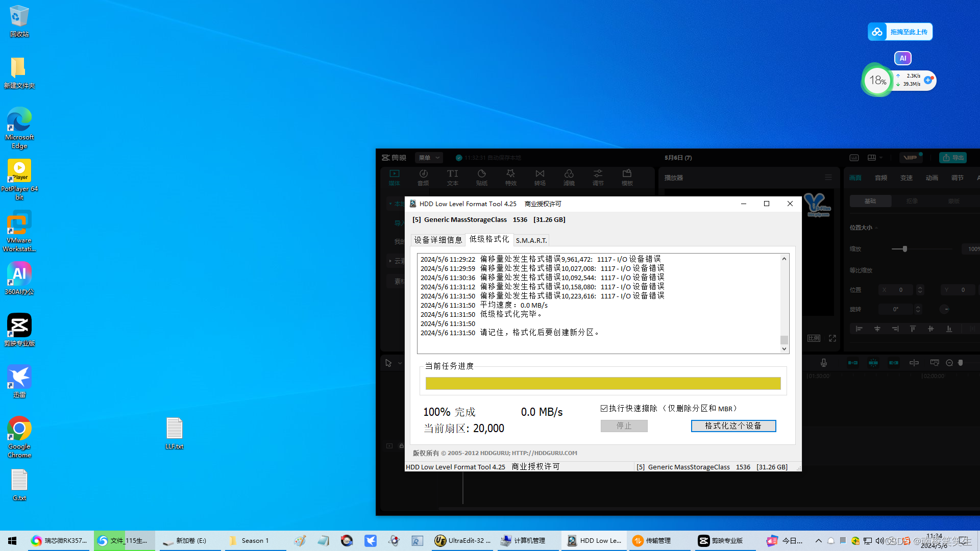The width and height of the screenshot is (980, 551).
Task: Switch to the 设备详细信息 tab
Action: point(438,240)
